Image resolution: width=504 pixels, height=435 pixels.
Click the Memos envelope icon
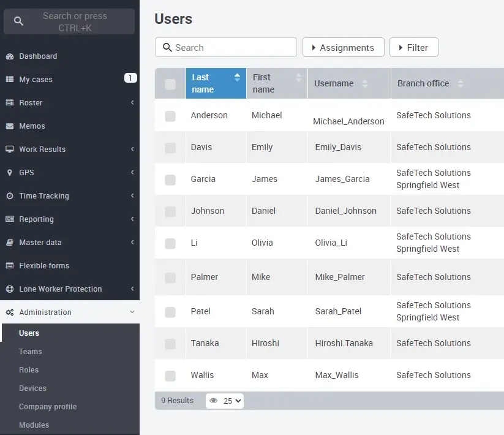click(9, 126)
